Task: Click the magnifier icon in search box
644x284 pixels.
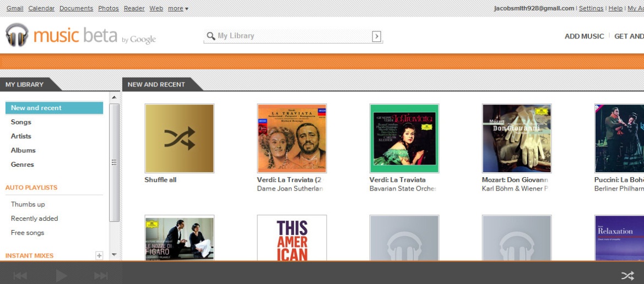Action: pos(211,36)
